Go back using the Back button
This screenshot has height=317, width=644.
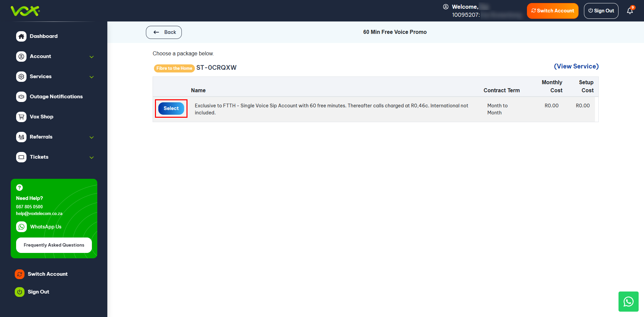click(x=164, y=32)
